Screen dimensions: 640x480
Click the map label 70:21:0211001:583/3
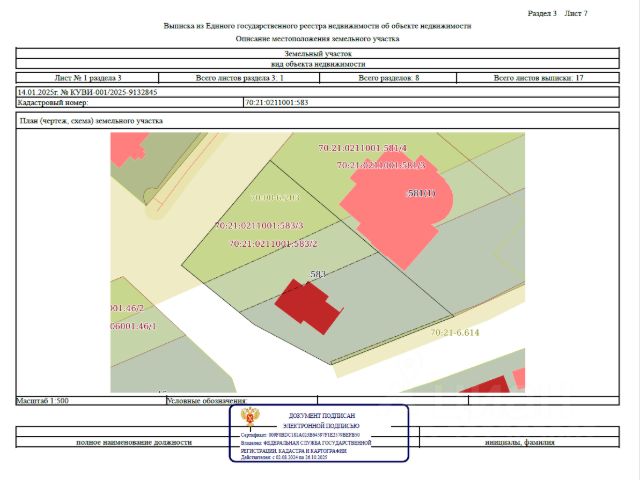click(x=259, y=225)
